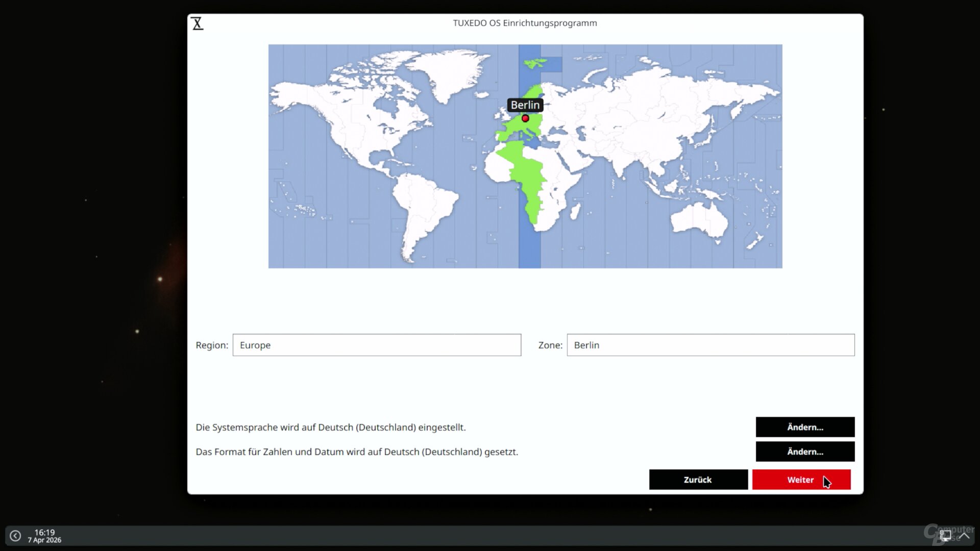
Task: Click the "Region:" label
Action: [212, 345]
